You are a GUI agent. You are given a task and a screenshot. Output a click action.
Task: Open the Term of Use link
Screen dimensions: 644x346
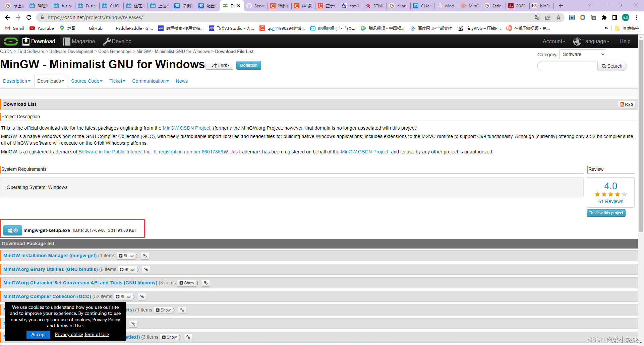(97, 334)
